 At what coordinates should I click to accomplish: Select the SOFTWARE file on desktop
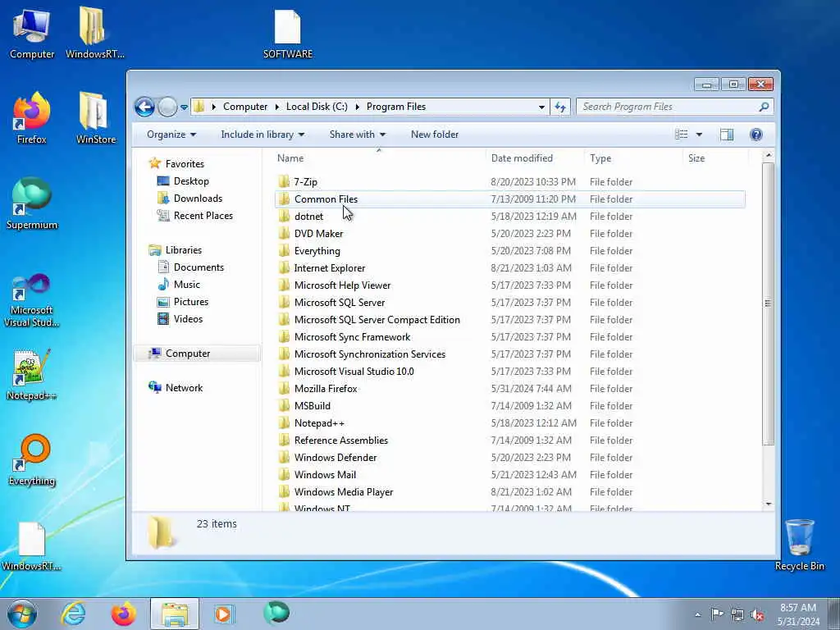coord(288,34)
